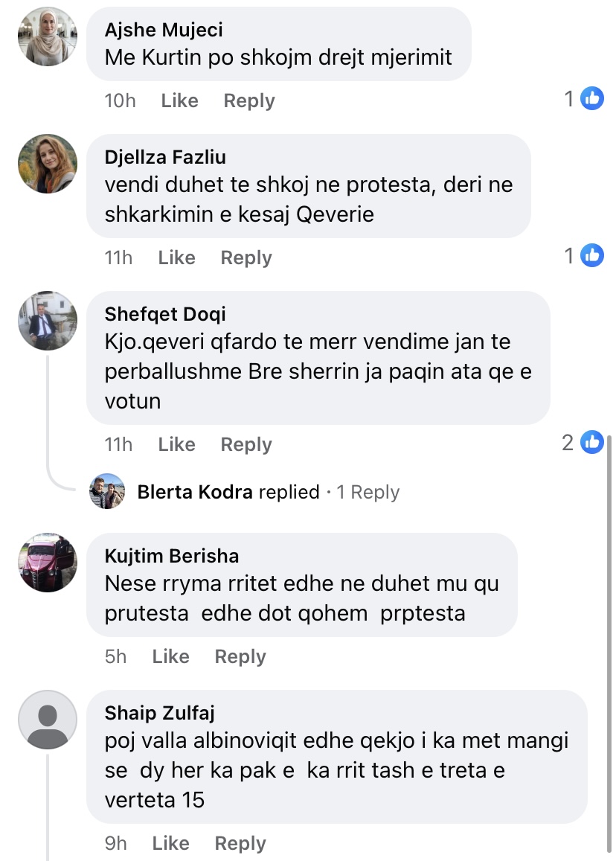This screenshot has width=616, height=861.
Task: Open Blerta Kodra's small reply avatar
Action: coord(106,491)
